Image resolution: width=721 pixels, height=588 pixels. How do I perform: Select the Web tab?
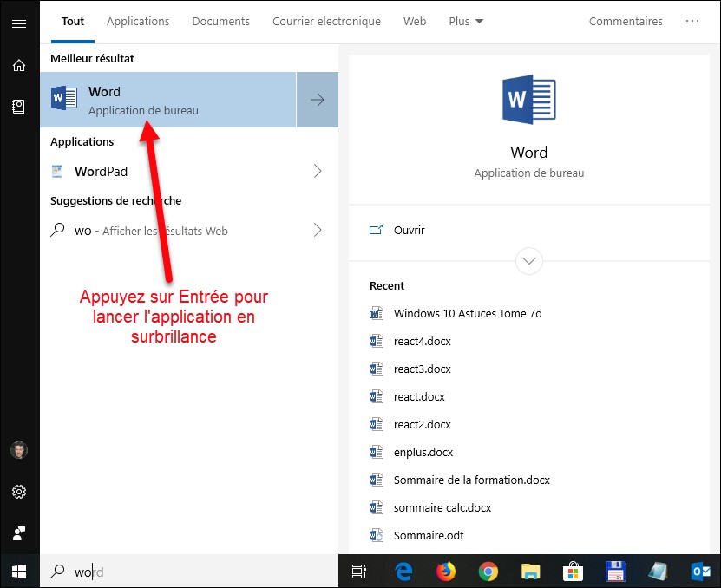pos(415,22)
